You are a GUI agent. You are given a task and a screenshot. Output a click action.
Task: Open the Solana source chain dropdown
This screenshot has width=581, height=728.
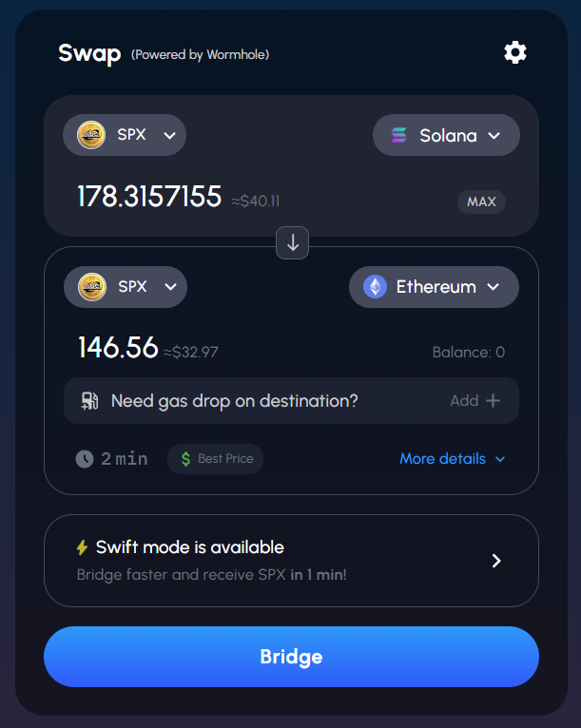[x=446, y=135]
